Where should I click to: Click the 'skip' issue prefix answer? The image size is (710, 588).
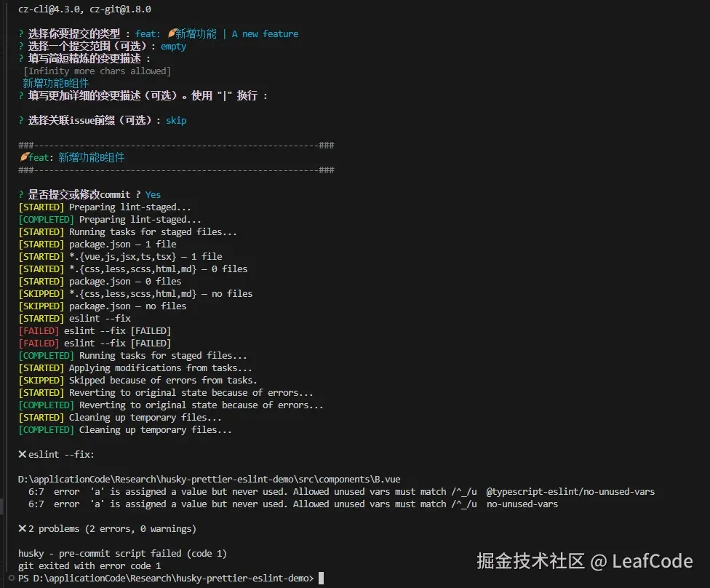[x=176, y=121]
